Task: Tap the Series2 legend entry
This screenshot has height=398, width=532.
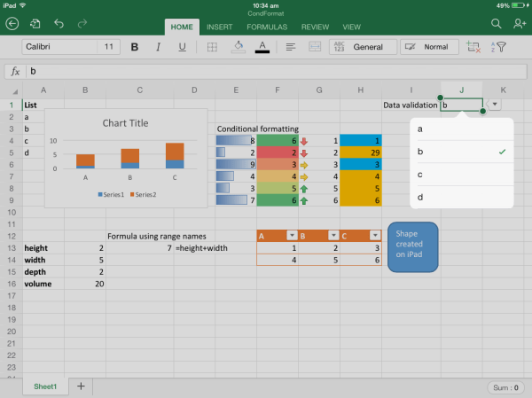Action: click(x=143, y=195)
